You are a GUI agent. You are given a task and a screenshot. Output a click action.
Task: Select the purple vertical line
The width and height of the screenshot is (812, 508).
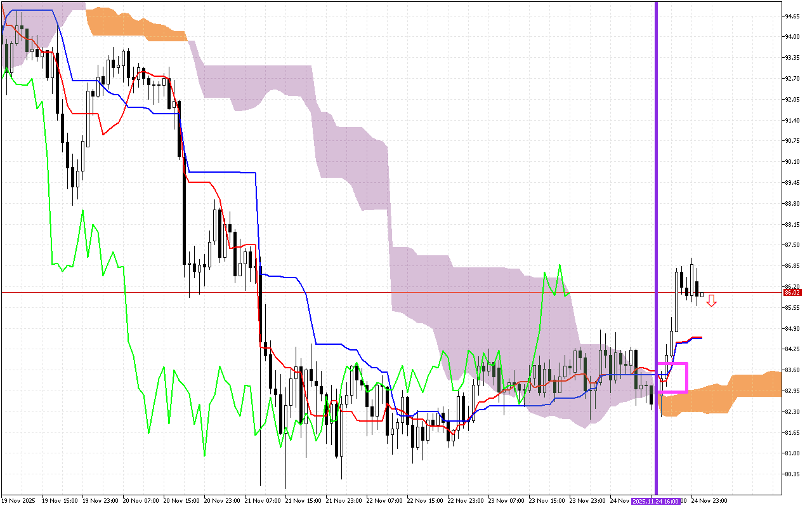click(x=656, y=190)
